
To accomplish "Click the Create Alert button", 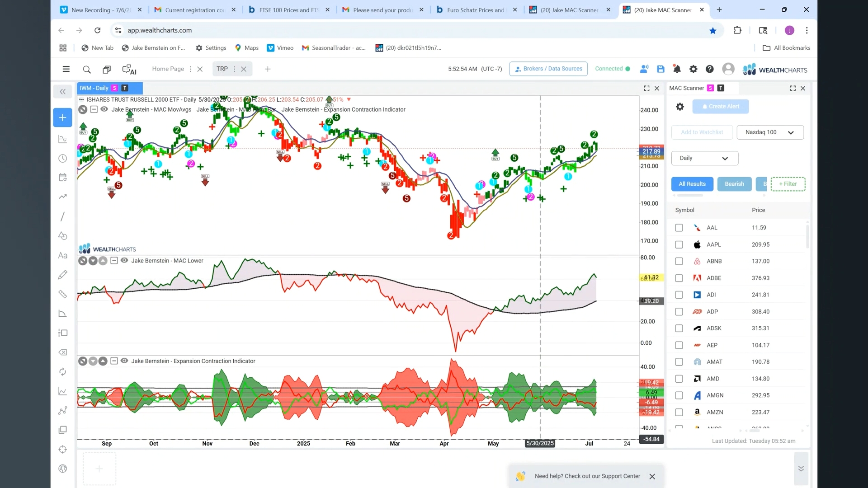I will tap(721, 107).
